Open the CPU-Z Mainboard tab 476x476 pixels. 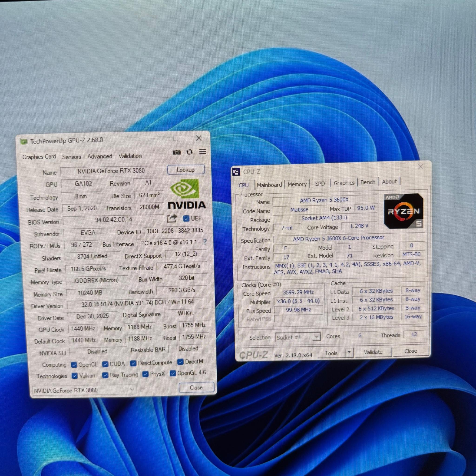269,185
